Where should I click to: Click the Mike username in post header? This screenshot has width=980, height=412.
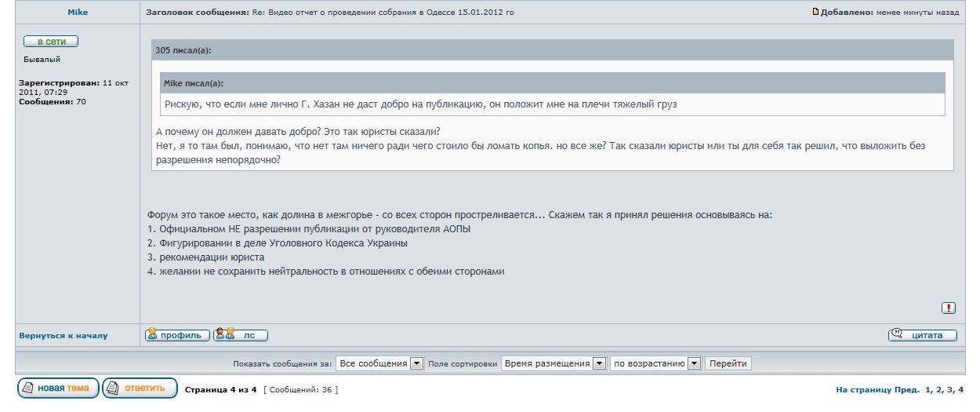78,13
